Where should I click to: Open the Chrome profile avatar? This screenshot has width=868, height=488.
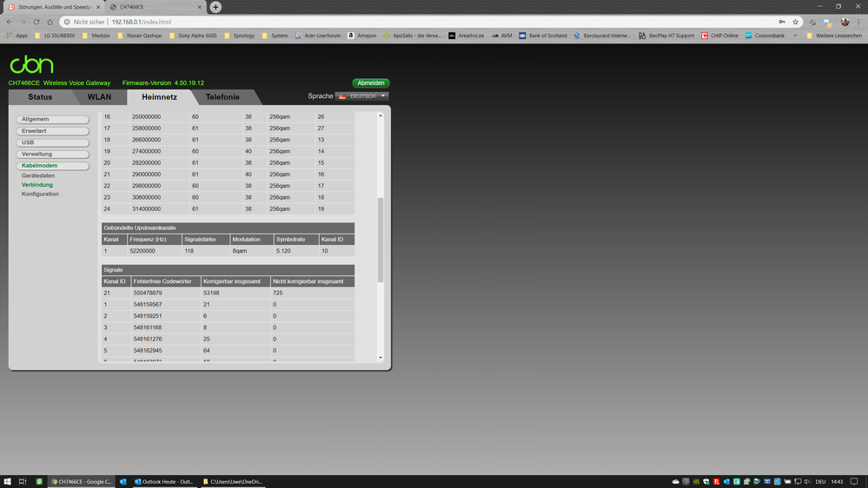(845, 22)
